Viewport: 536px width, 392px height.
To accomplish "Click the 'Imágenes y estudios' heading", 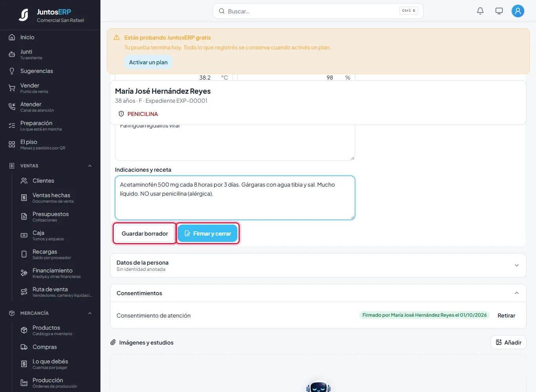I will tap(146, 343).
